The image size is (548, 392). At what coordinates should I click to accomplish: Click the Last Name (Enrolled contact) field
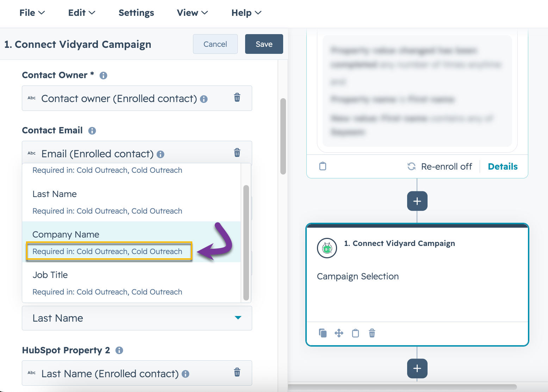click(x=137, y=373)
